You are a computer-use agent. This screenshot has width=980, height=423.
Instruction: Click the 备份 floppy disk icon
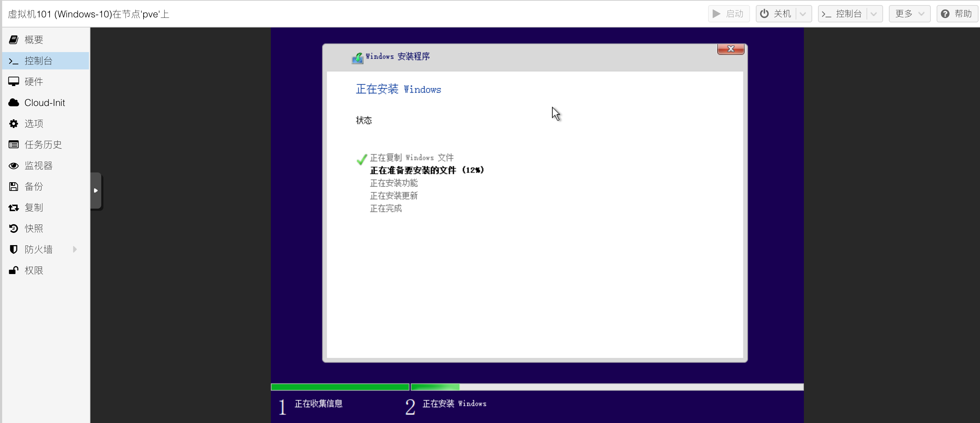point(14,187)
